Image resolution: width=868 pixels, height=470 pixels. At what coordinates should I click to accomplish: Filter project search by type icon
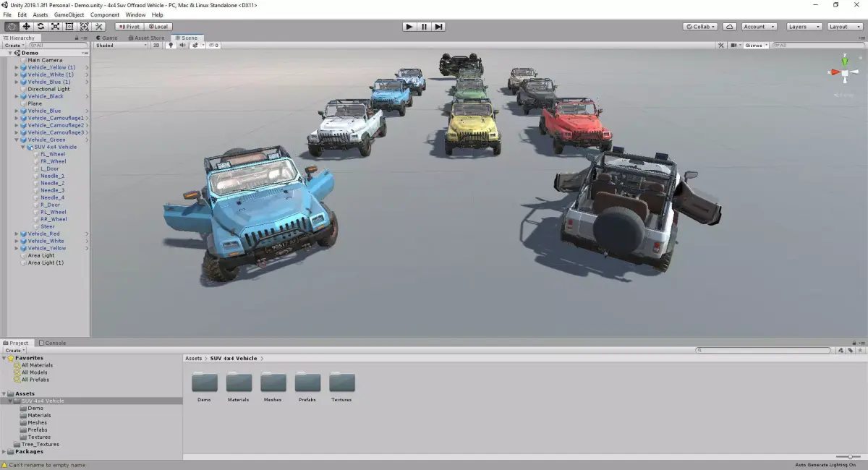(x=841, y=350)
